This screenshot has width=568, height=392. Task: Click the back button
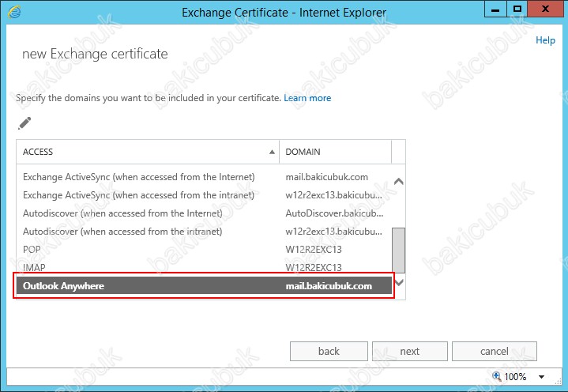[329, 351]
